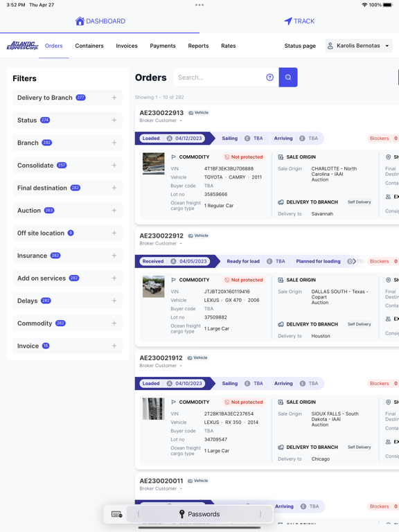The image size is (399, 532).
Task: Open Lexus RX 350 vehicle thumbnail
Action: [153, 409]
